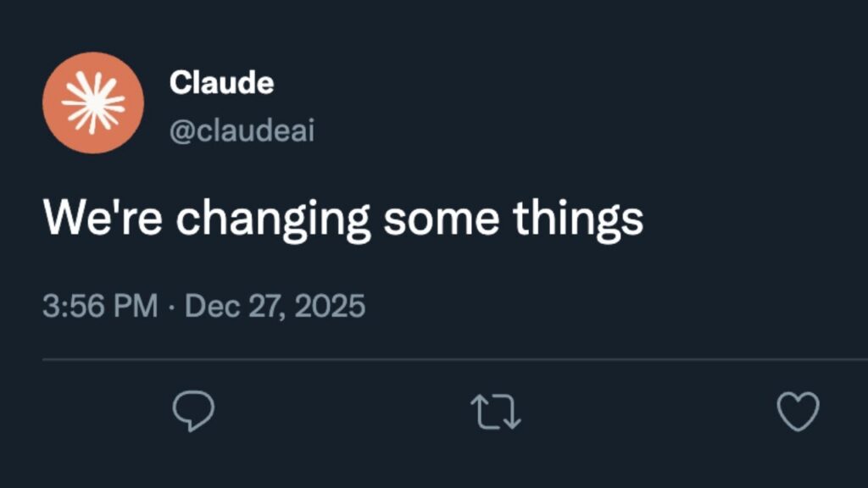This screenshot has width=868, height=488.
Task: Click the year "2025" in the date
Action: coord(331,305)
